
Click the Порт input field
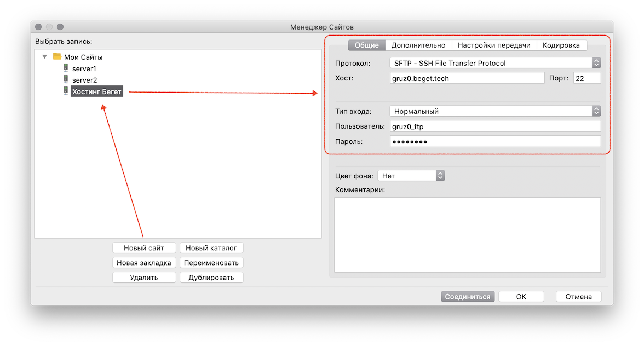coord(587,78)
